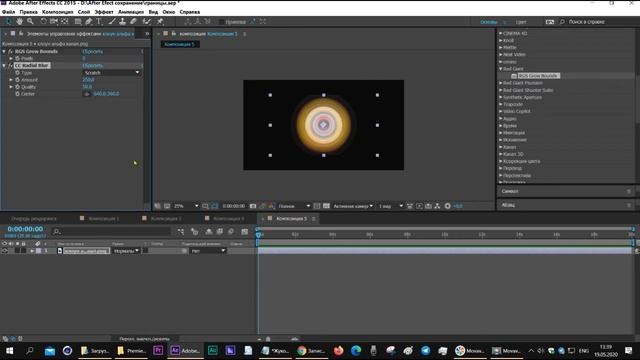
Task: Switch to the Композиция 1 timeline tab
Action: pyautogui.click(x=104, y=219)
